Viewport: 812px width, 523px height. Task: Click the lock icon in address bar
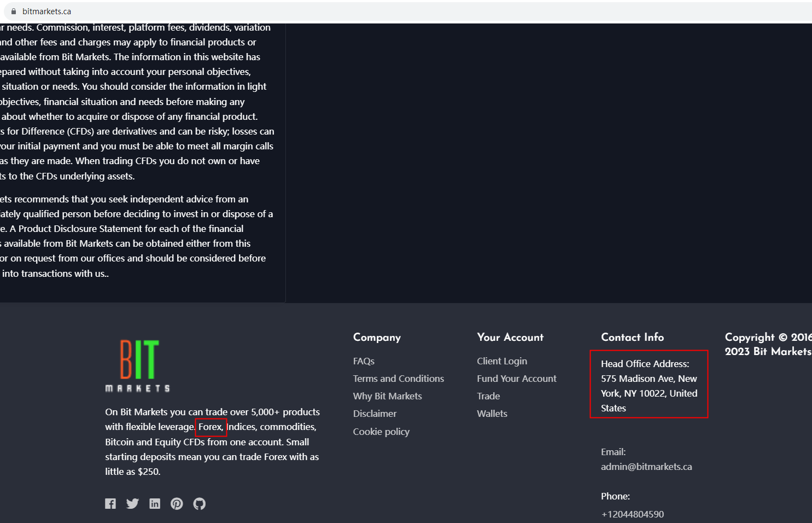point(14,11)
